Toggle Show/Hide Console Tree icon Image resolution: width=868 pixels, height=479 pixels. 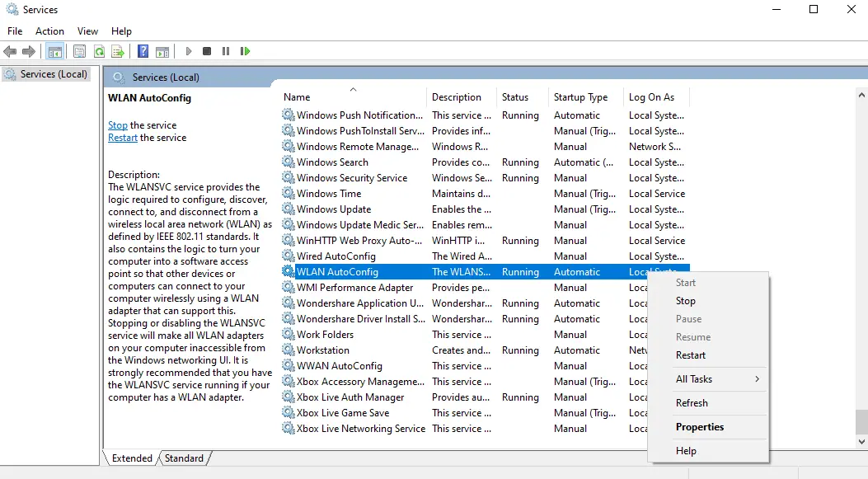tap(54, 51)
